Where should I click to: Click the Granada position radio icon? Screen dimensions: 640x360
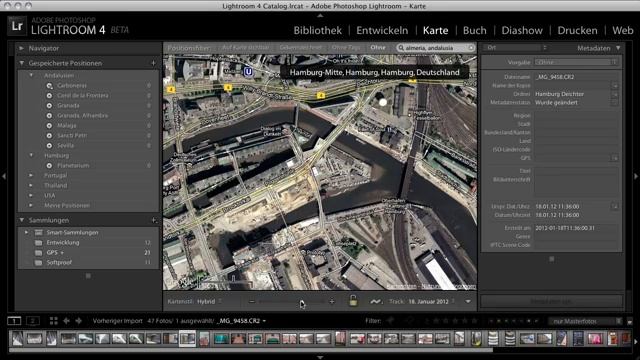click(x=49, y=105)
